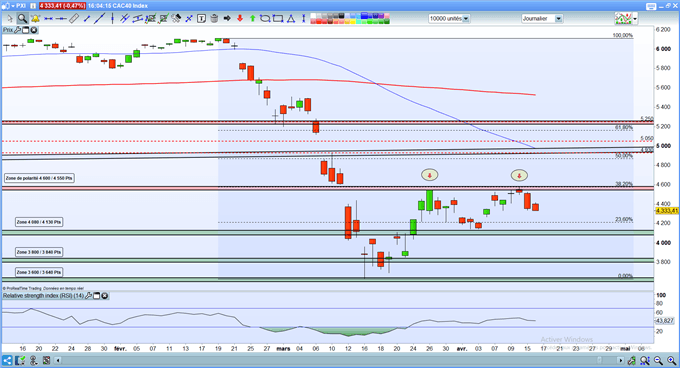Select the arrow cursor tool
The image size is (680, 368).
point(10,18)
